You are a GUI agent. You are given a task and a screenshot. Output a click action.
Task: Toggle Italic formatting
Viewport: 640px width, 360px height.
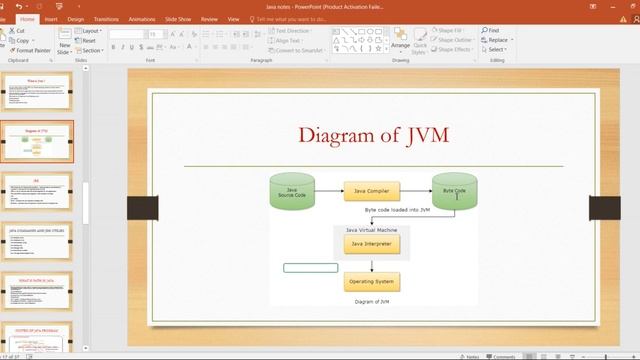coord(122,48)
